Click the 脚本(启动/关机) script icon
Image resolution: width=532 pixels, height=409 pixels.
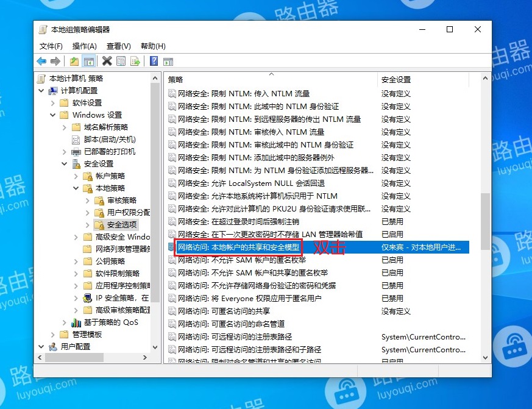(76, 140)
